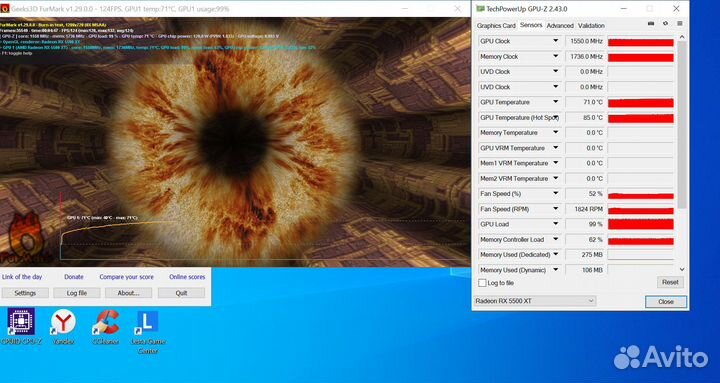The width and height of the screenshot is (720, 383).
Task: Open the FurMark About... button
Action: (129, 293)
